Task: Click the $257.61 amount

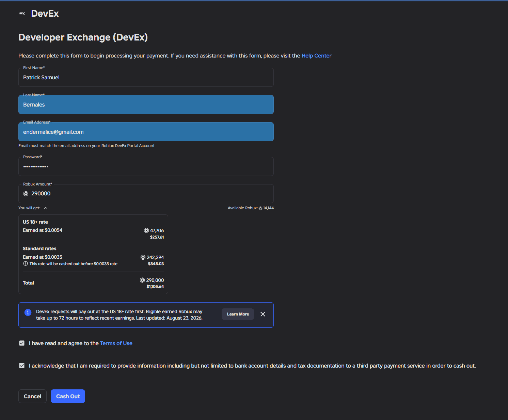Action: (x=157, y=237)
